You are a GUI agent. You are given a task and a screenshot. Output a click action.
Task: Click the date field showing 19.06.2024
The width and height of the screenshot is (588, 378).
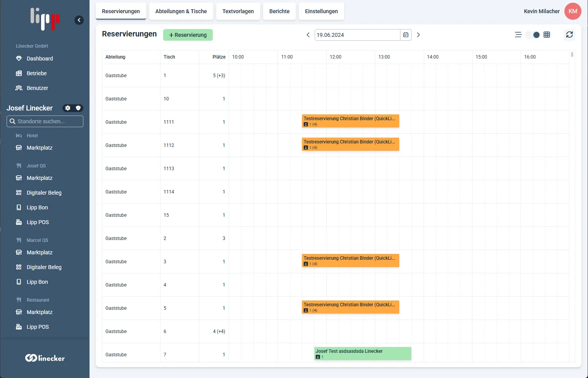(x=357, y=35)
